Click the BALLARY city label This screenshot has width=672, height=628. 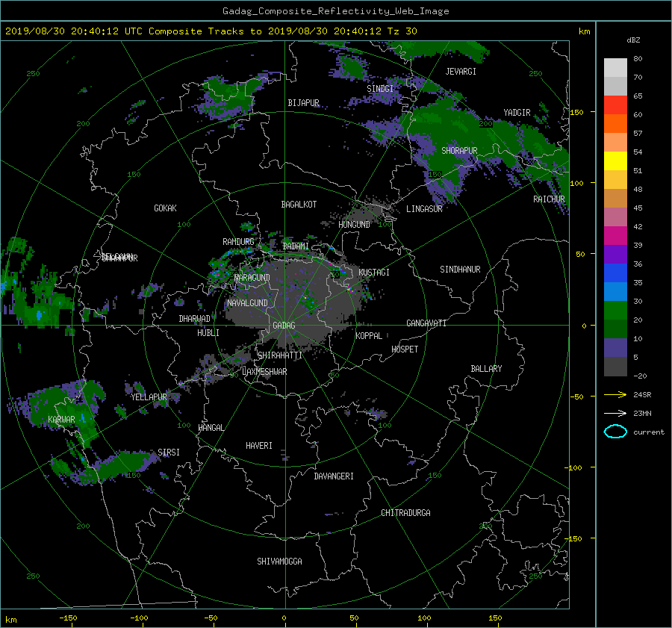[486, 369]
